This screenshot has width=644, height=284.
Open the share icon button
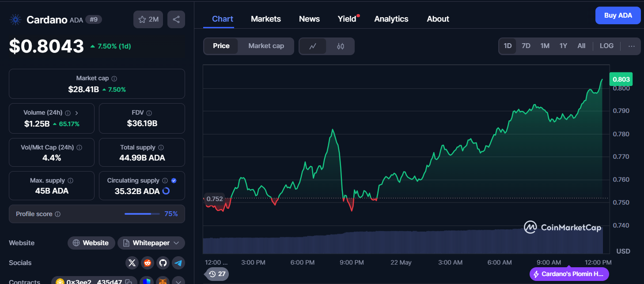[176, 19]
